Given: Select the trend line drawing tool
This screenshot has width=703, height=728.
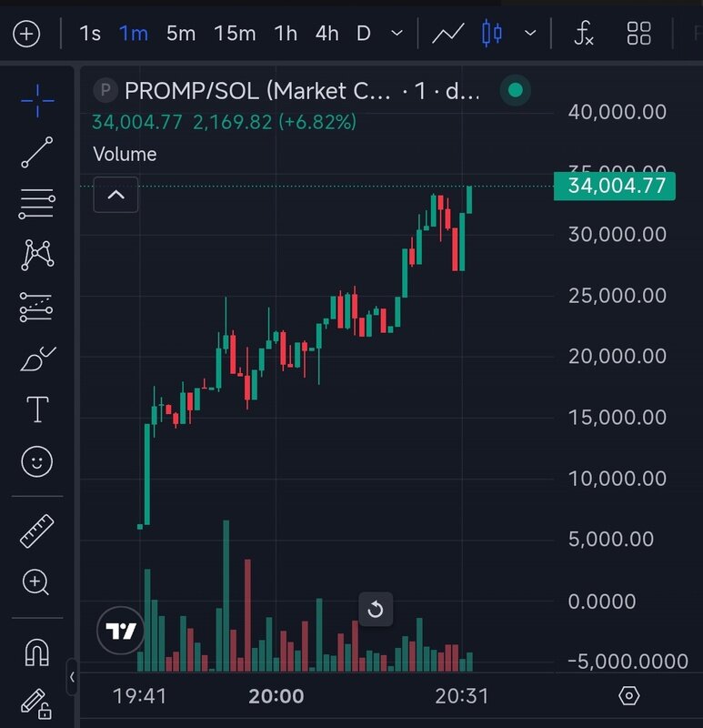Looking at the screenshot, I should 36,152.
